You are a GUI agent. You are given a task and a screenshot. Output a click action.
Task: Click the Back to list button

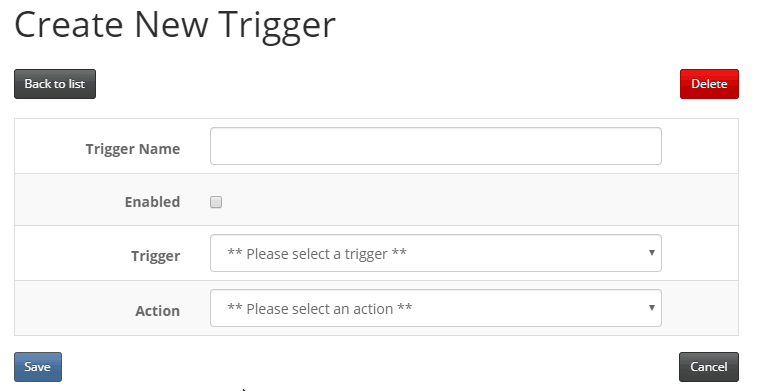[x=55, y=84]
